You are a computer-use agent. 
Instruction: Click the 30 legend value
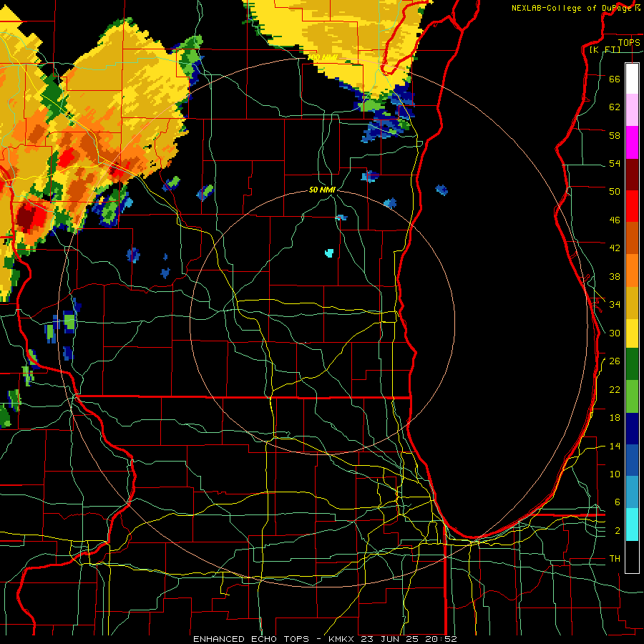[615, 333]
